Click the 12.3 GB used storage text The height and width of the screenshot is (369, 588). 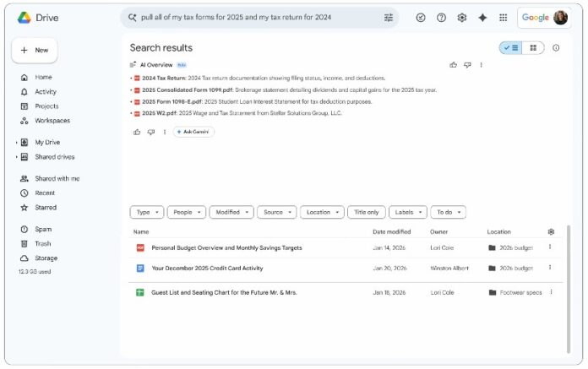(x=35, y=272)
